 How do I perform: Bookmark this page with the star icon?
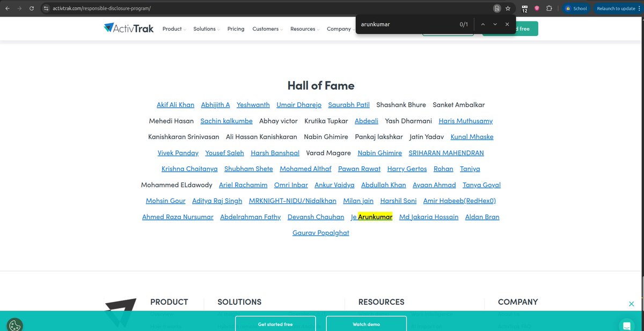(508, 9)
